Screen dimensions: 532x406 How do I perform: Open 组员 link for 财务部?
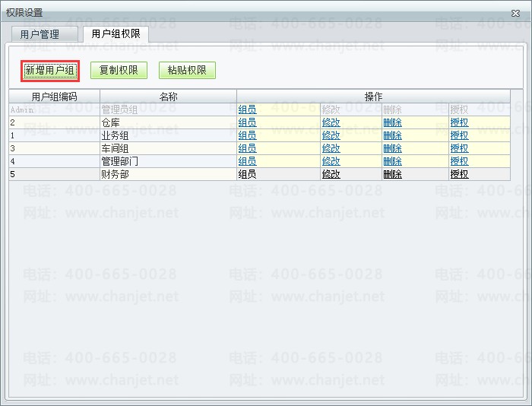(x=247, y=174)
